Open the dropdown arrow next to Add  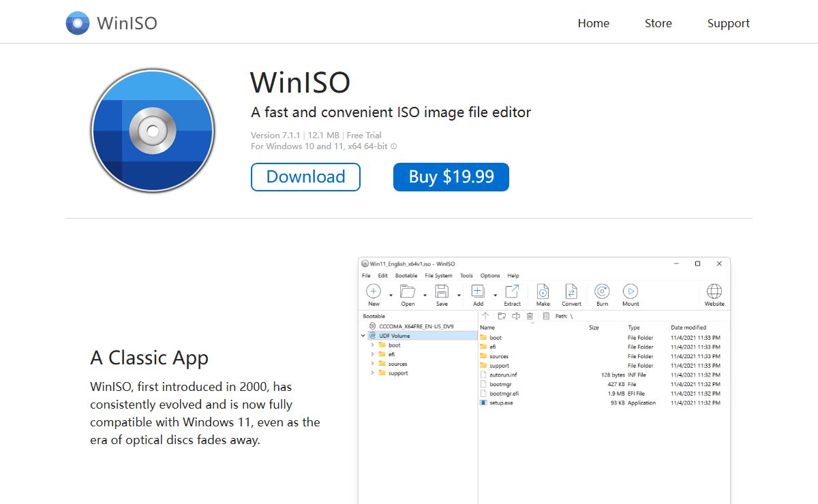[x=495, y=295]
